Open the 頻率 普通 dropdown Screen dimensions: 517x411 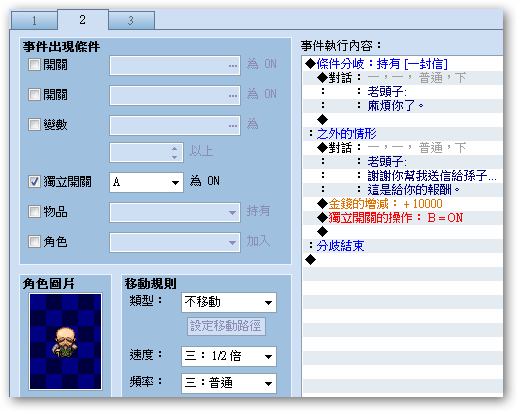tap(229, 383)
